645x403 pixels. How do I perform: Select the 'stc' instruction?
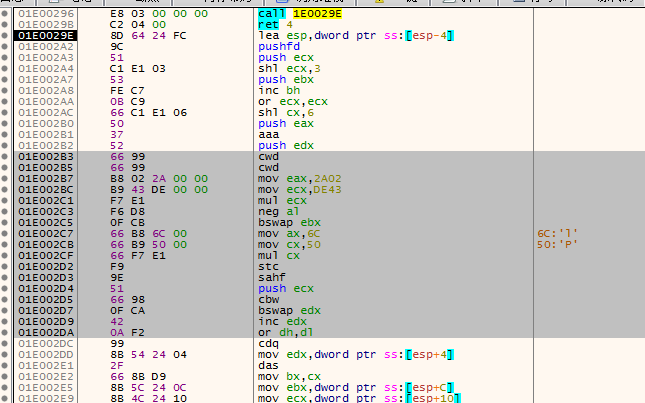click(x=268, y=267)
